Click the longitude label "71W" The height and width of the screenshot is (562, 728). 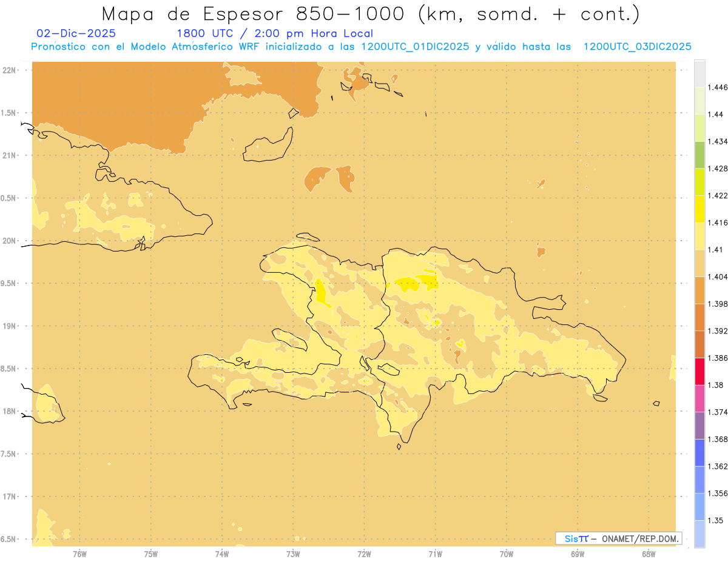pos(435,554)
